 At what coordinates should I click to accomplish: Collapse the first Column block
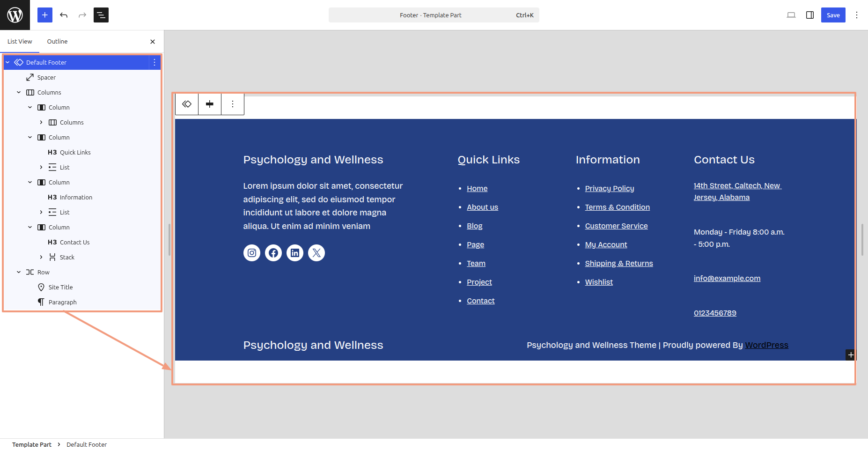click(30, 107)
